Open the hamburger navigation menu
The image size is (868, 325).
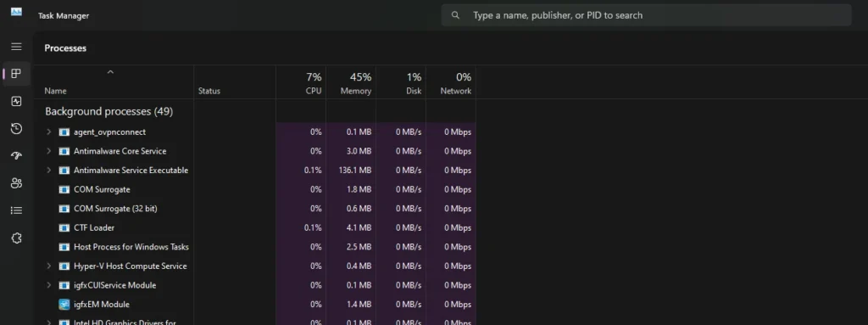[16, 47]
